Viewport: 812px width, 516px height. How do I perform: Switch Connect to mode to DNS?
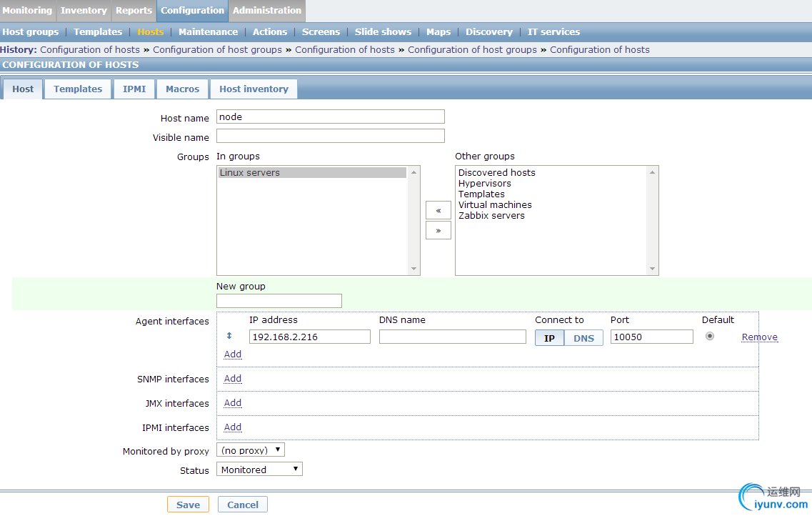583,338
